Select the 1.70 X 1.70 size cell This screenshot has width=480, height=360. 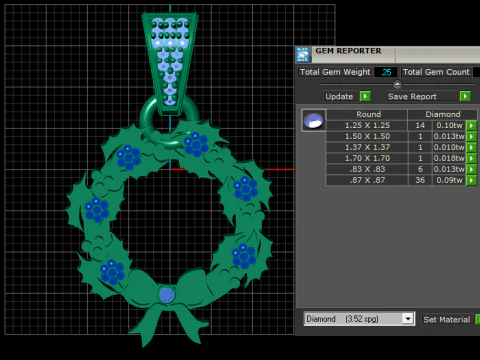(367, 158)
